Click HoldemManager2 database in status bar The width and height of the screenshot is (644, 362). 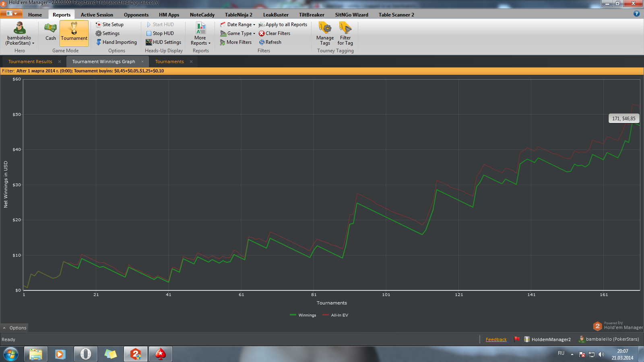[x=547, y=339]
